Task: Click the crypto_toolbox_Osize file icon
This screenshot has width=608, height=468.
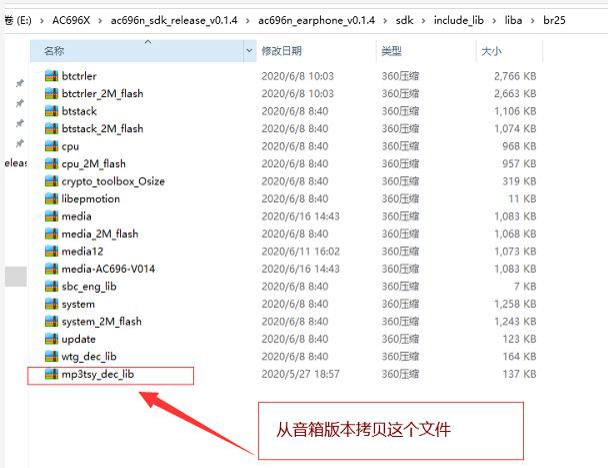Action: point(52,181)
